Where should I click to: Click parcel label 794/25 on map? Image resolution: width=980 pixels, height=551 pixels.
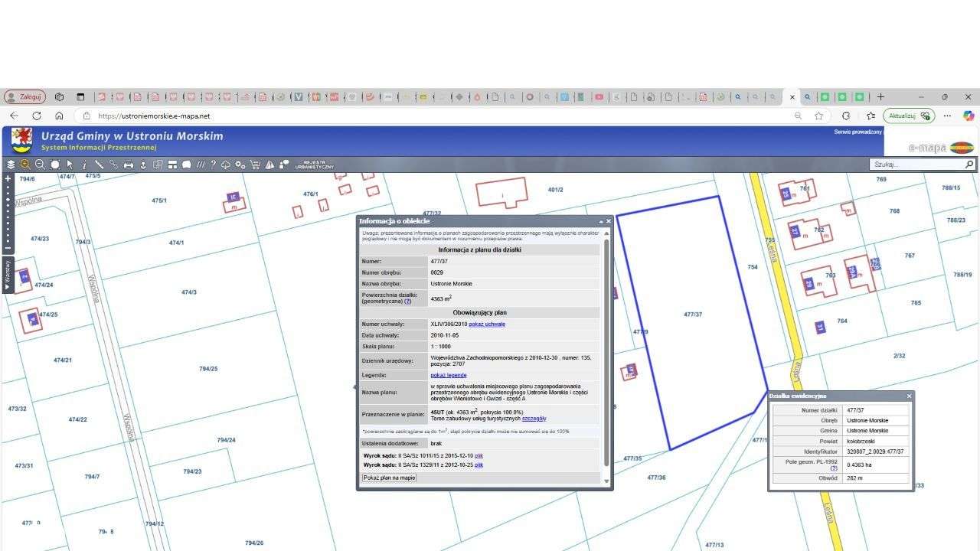click(208, 369)
